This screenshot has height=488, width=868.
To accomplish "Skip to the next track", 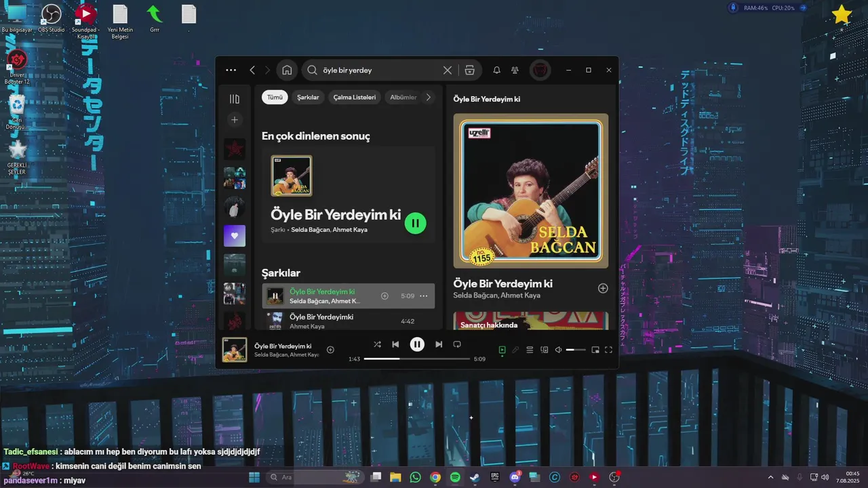I will (x=439, y=344).
